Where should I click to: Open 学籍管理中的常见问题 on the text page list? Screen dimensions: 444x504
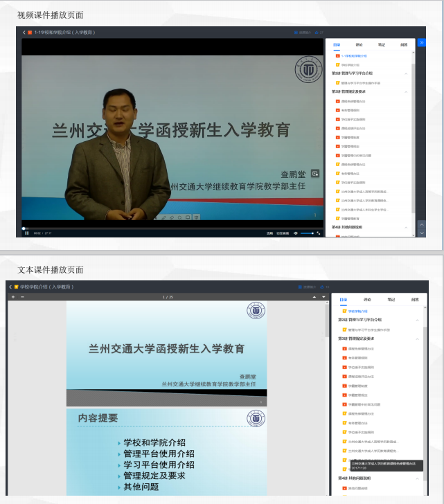click(364, 404)
